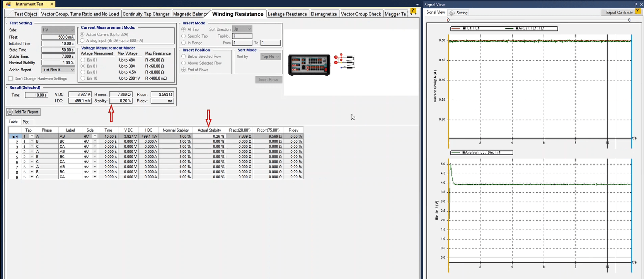Click the red wiring connection diagram icon
This screenshot has width=644, height=279.
click(344, 62)
